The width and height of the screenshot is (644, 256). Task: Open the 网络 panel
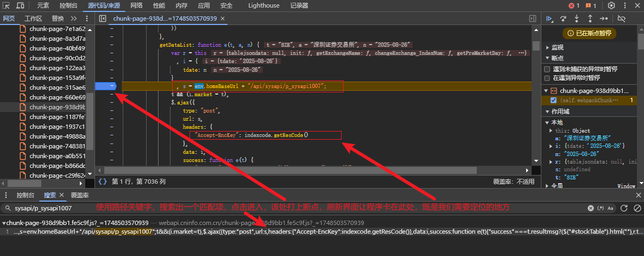coord(136,6)
